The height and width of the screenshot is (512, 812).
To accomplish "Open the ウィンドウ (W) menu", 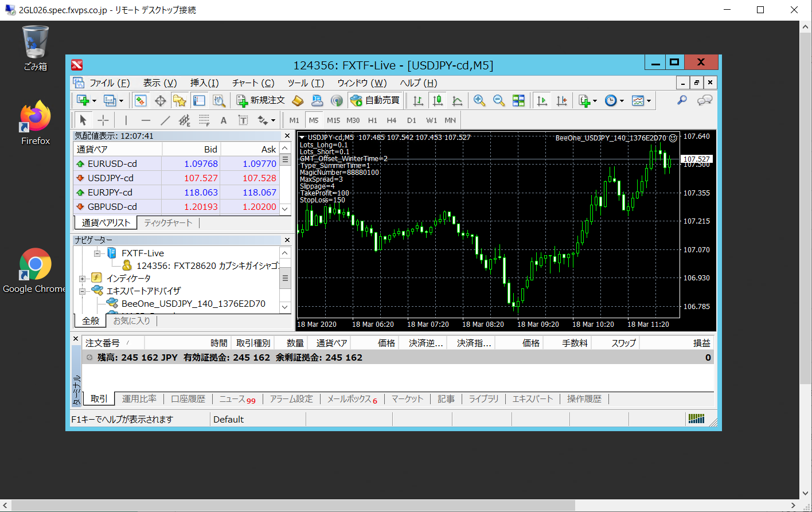I will (x=362, y=83).
